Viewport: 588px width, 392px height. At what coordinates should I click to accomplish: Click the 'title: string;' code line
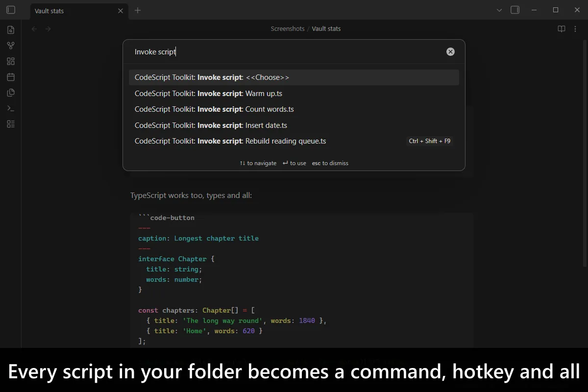pyautogui.click(x=174, y=269)
